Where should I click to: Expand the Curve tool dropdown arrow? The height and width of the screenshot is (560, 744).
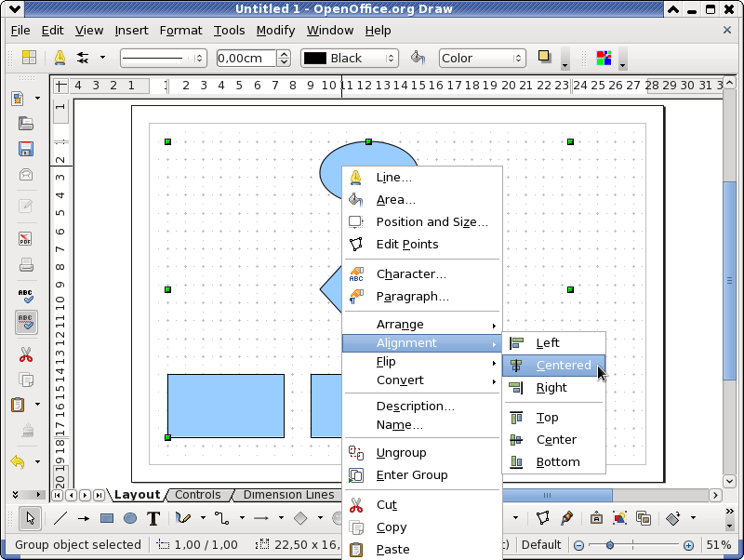(203, 518)
